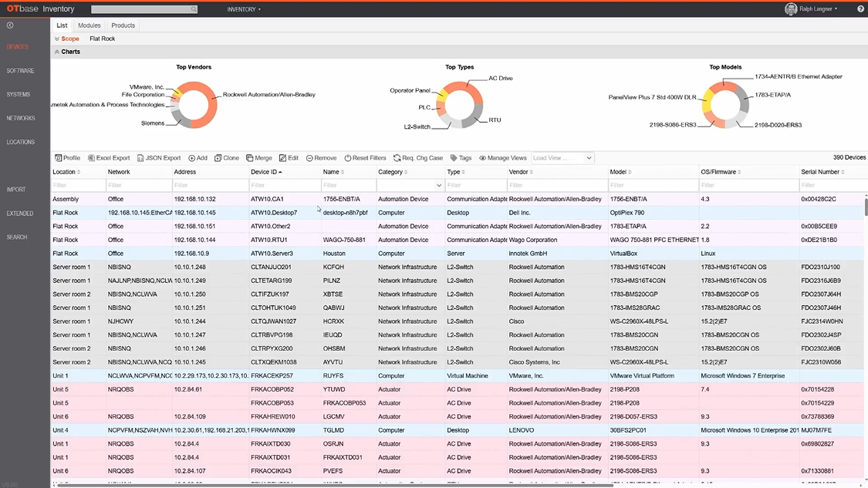The image size is (868, 488).
Task: Open SOFTWARE in the sidebar
Action: 21,71
